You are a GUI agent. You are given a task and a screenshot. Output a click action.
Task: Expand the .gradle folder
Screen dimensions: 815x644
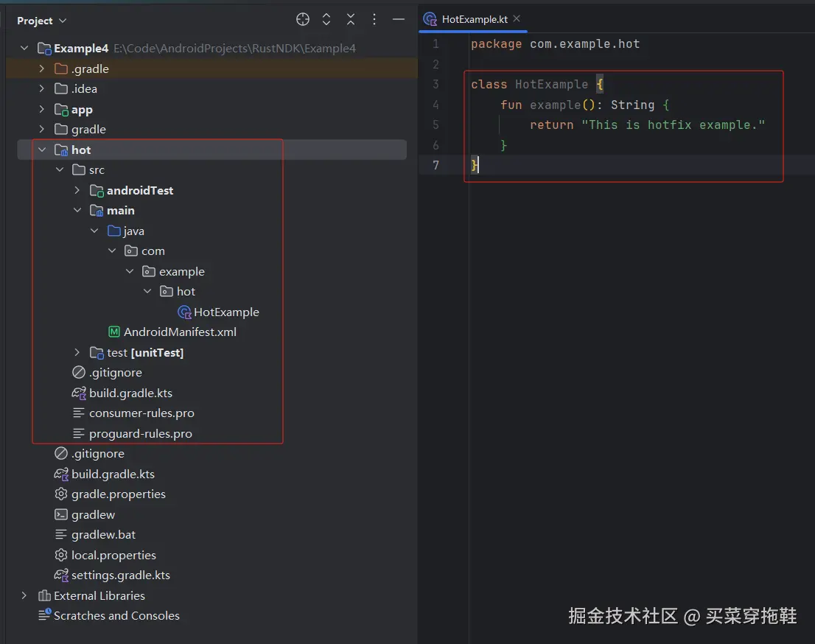click(41, 68)
